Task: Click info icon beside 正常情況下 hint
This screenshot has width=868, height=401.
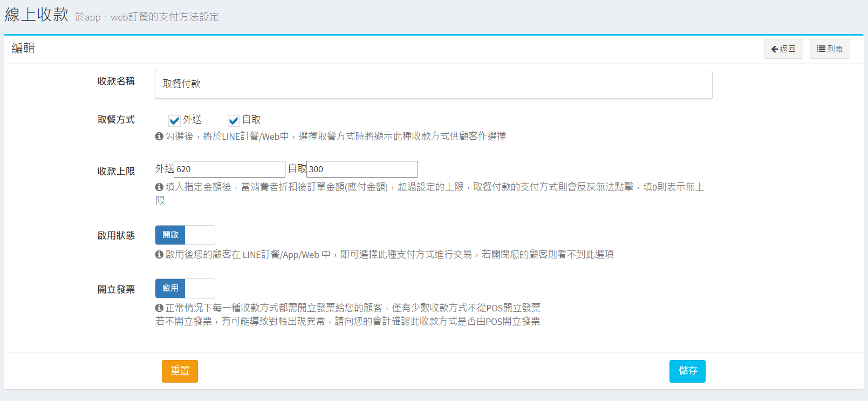Action: point(159,308)
